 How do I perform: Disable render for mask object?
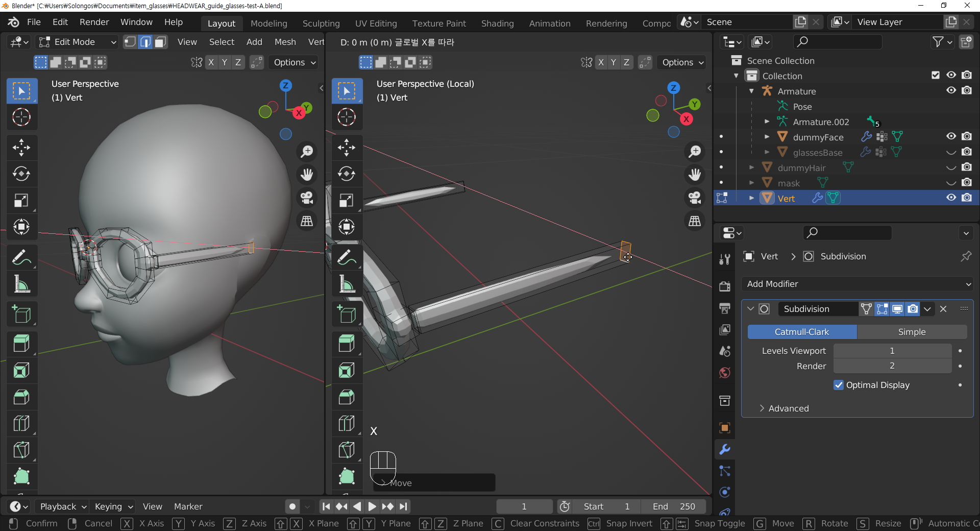[x=967, y=182]
